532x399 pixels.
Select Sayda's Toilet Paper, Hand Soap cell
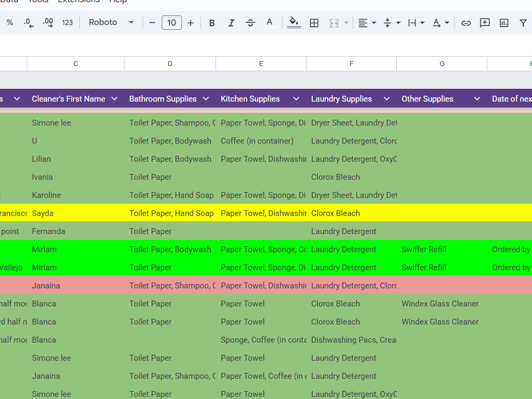pos(170,213)
